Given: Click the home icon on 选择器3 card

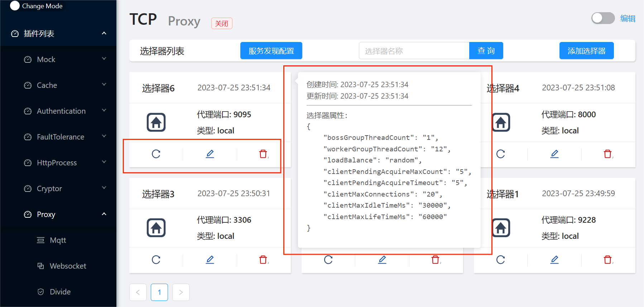Looking at the screenshot, I should [x=156, y=228].
